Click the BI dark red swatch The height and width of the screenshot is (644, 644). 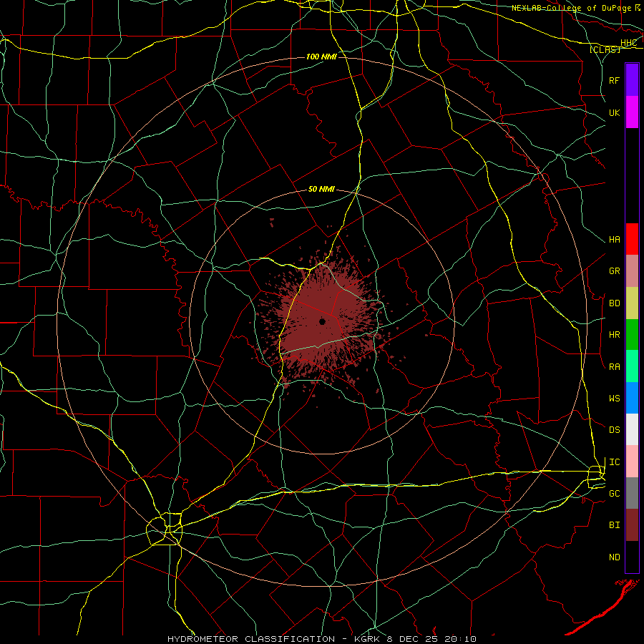click(x=632, y=525)
